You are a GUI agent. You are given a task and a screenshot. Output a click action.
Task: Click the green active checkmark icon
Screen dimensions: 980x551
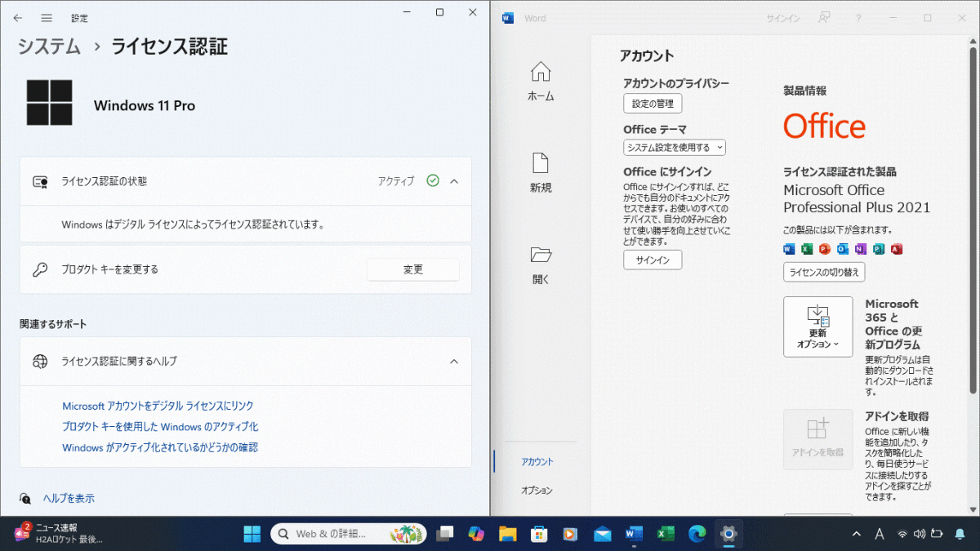[433, 181]
